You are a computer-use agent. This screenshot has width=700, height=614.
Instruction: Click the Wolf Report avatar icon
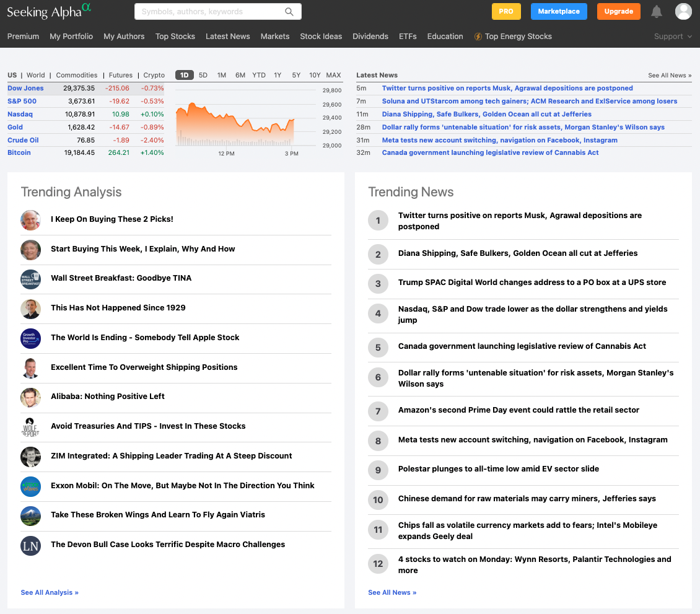coord(31,427)
